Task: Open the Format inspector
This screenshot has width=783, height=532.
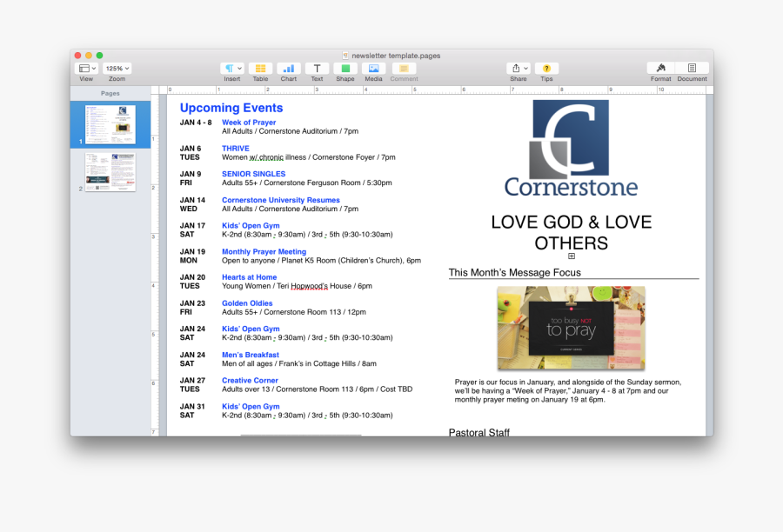Action: (x=660, y=69)
